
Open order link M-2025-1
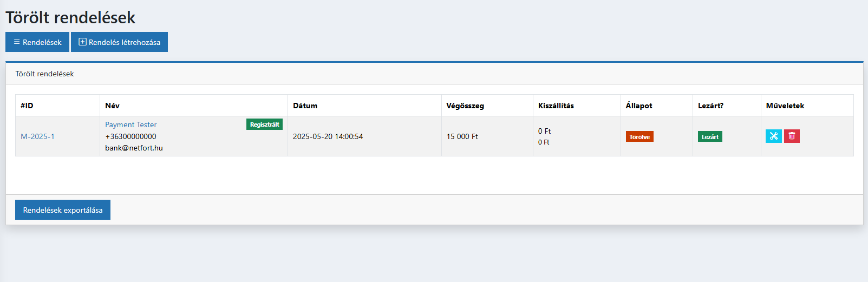pos(37,136)
